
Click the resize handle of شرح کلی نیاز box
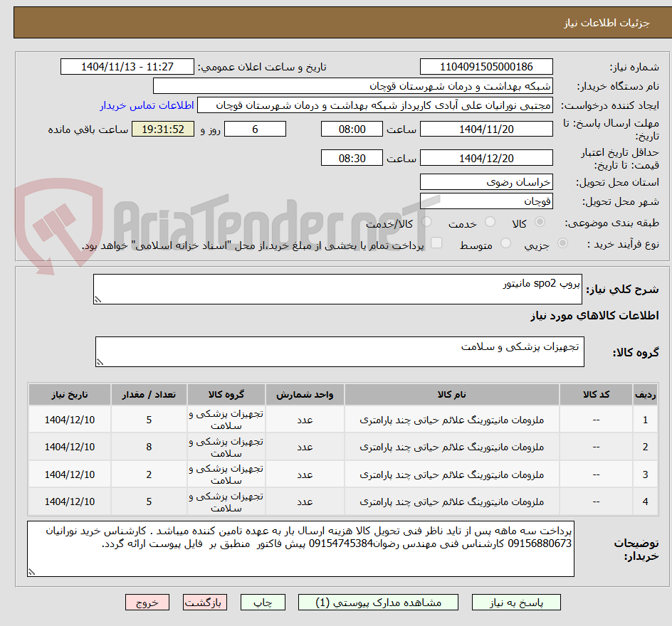98,299
